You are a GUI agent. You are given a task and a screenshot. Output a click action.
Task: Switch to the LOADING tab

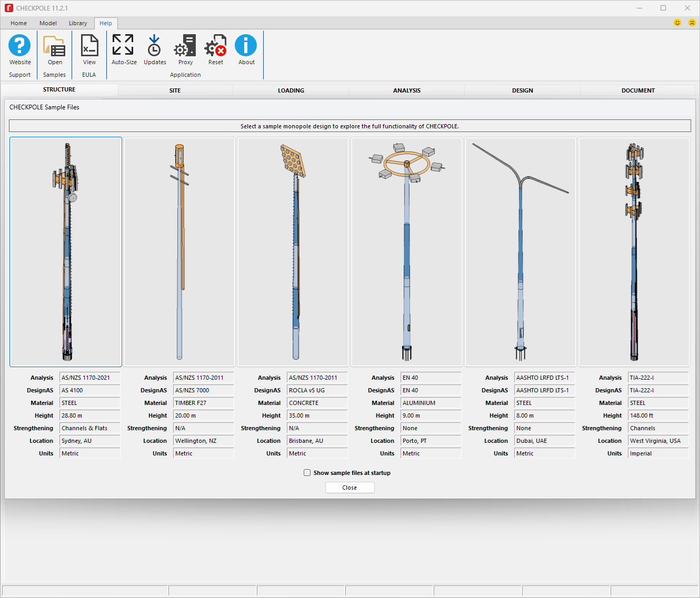coord(291,90)
